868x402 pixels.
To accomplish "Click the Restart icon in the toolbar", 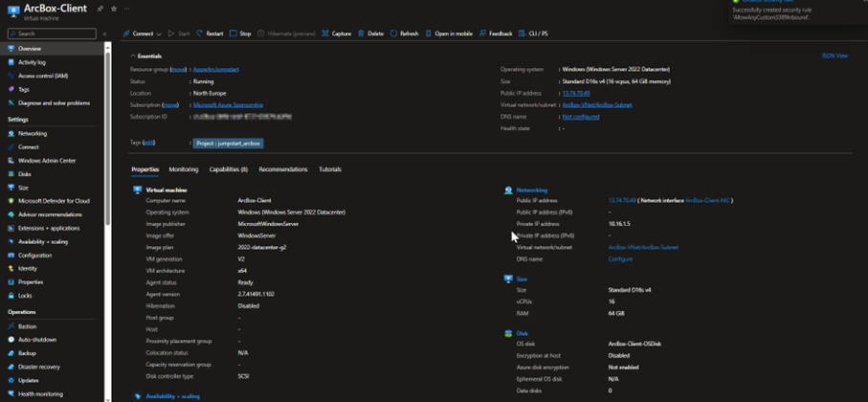I will point(200,33).
